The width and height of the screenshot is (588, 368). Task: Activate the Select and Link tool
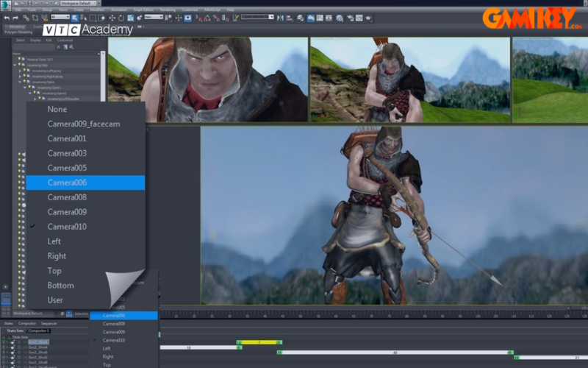pos(26,18)
